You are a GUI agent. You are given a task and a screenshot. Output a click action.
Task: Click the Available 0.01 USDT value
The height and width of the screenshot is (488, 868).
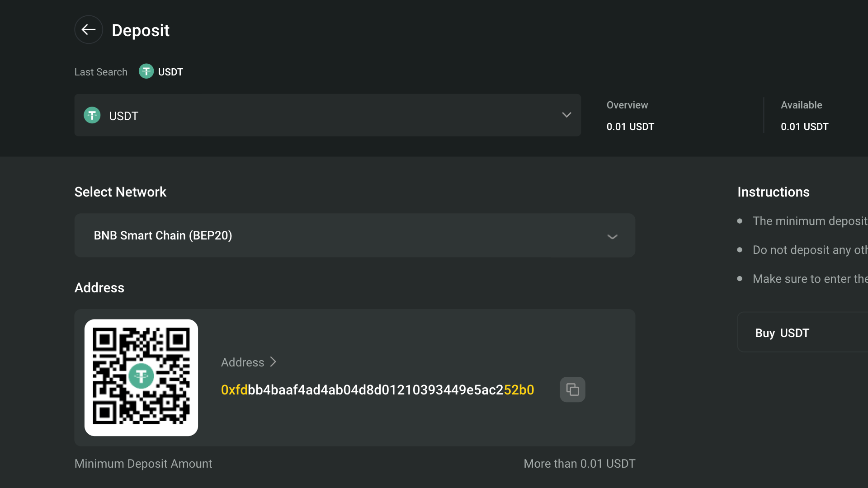tap(804, 127)
